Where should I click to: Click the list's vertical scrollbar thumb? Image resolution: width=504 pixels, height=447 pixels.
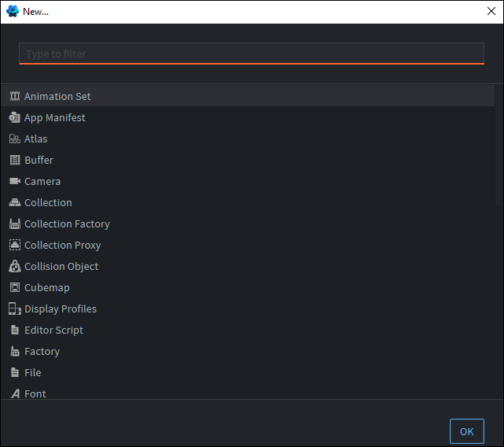pos(498,146)
